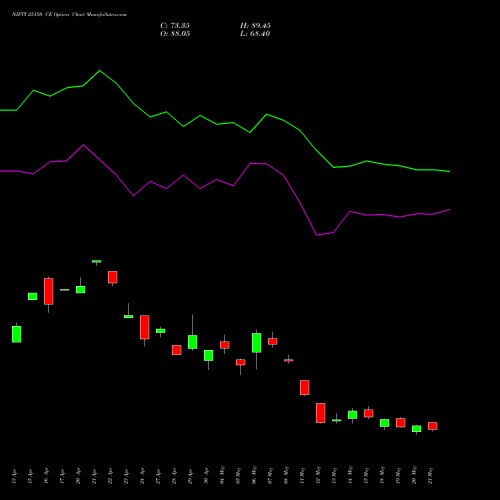
Task: Select the red candlestick for 21 May
Action: (433, 426)
